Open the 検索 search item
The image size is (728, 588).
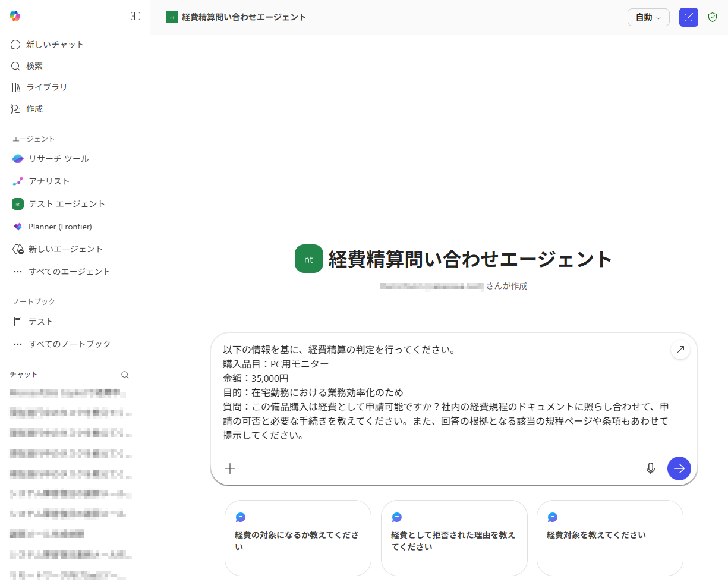34,66
